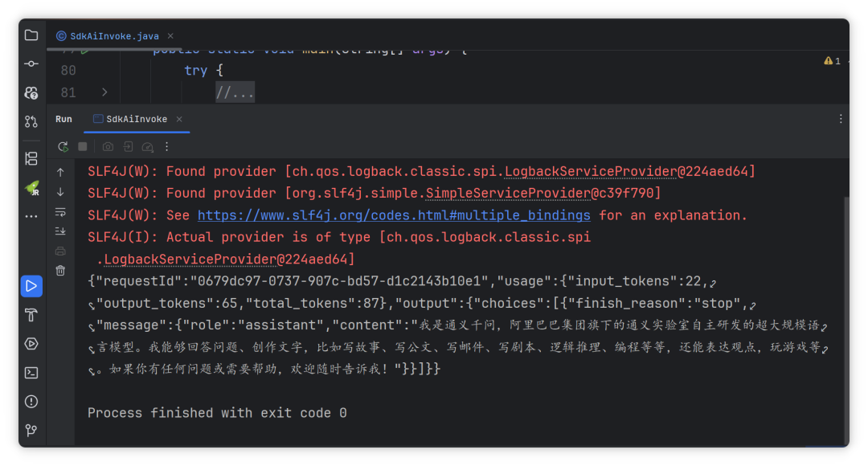Open more options in Run toolbar

[166, 147]
